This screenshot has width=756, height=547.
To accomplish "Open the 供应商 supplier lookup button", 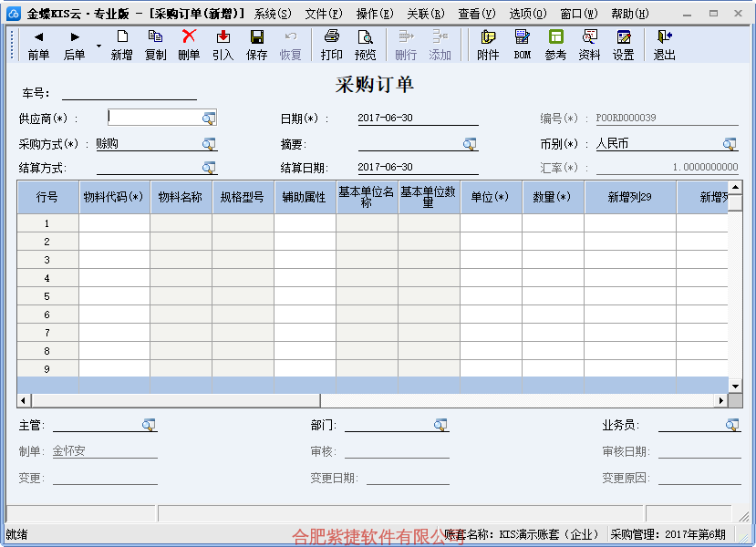I will (209, 119).
